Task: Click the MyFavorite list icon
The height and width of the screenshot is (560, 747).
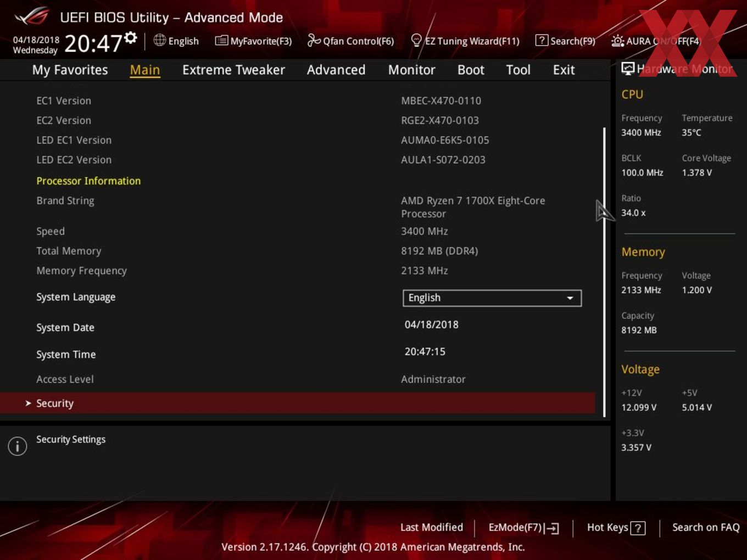Action: coord(221,41)
